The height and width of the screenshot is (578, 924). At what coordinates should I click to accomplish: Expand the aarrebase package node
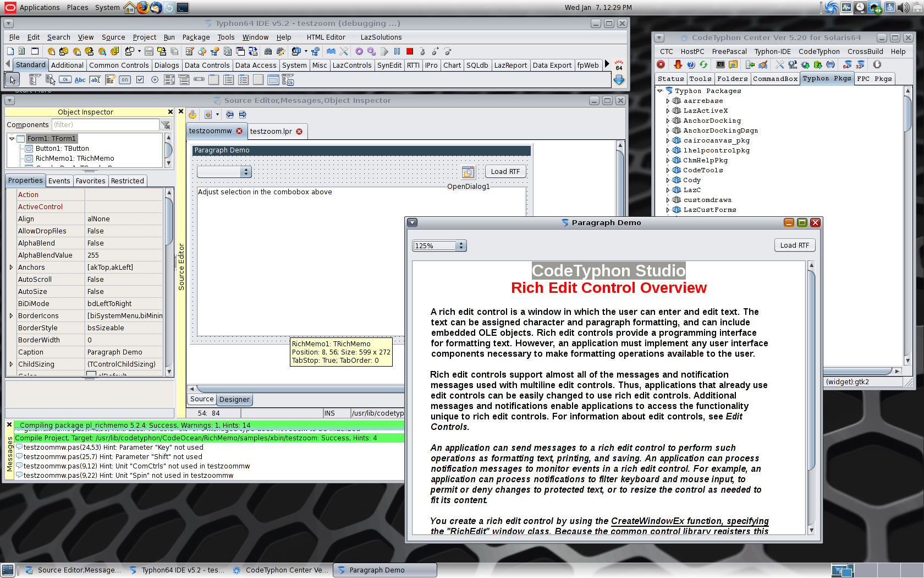[668, 101]
